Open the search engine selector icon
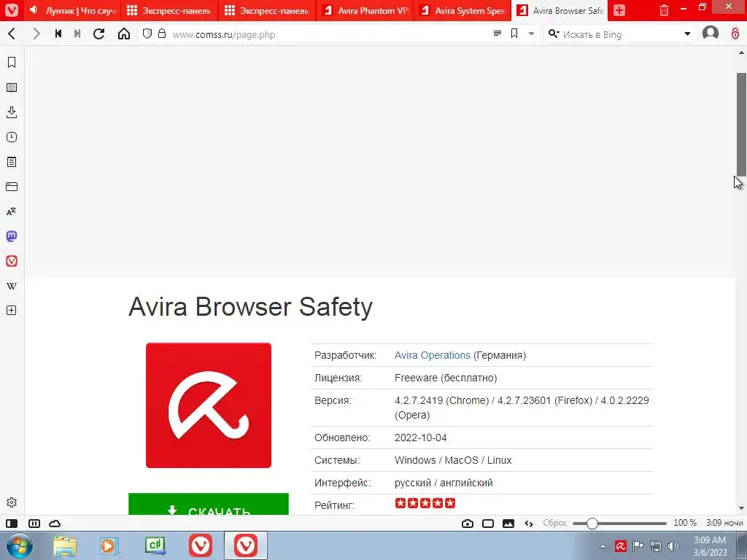Screen dimensions: 747x560 553,34
